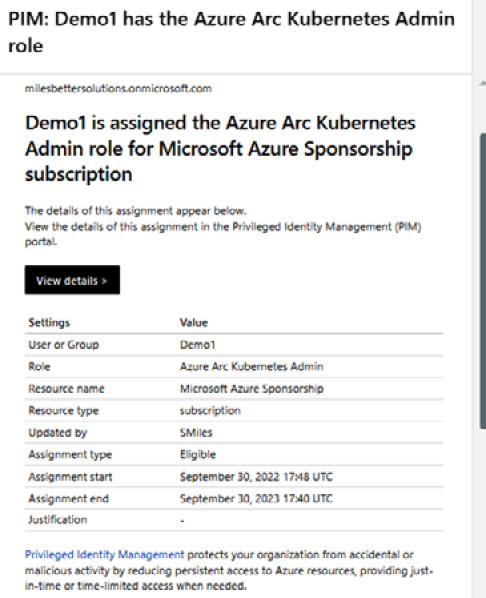Image resolution: width=486 pixels, height=598 pixels.
Task: Select the Azure Arc Kubernetes Admin role value
Action: (251, 367)
